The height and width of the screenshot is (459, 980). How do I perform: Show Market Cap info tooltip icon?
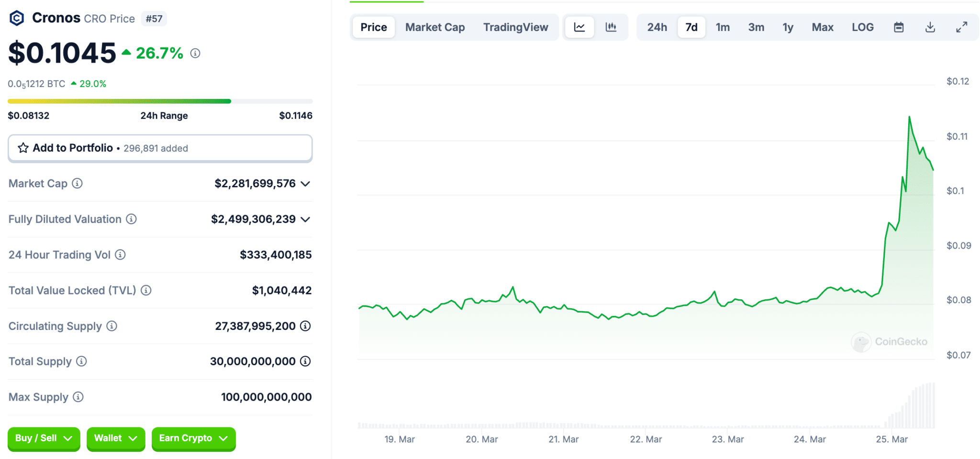77,183
